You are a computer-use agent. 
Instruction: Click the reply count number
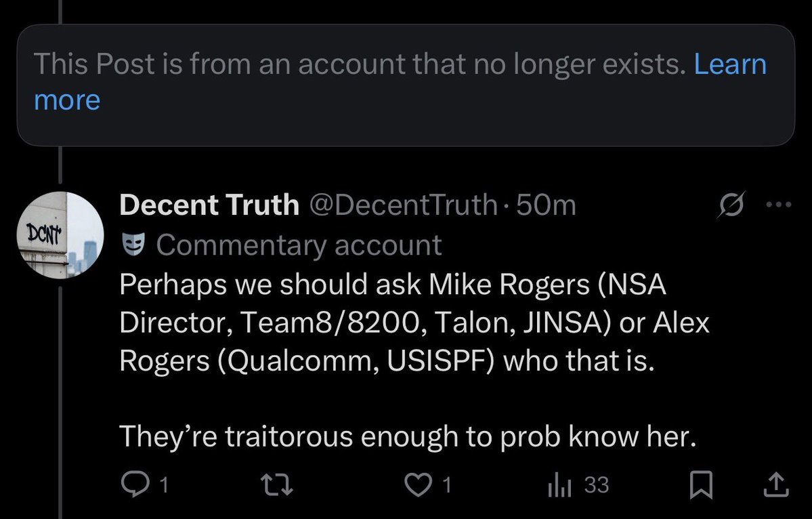click(x=163, y=485)
